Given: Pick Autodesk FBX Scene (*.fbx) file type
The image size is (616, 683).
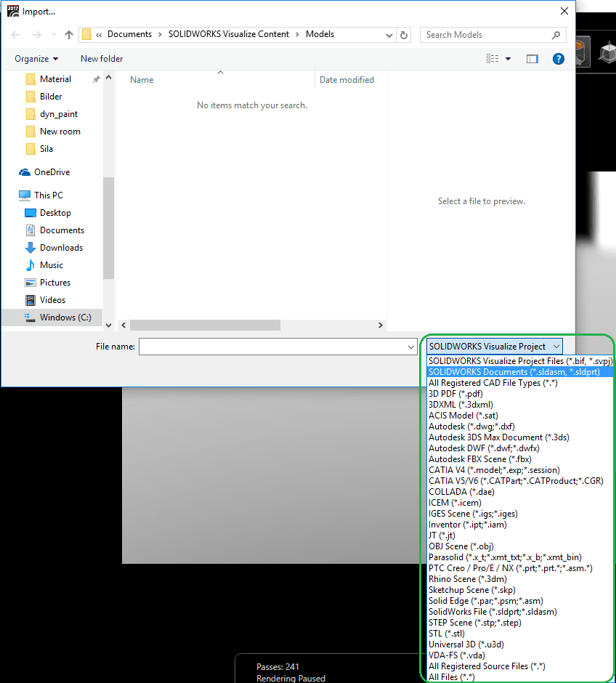Looking at the screenshot, I should 479,459.
